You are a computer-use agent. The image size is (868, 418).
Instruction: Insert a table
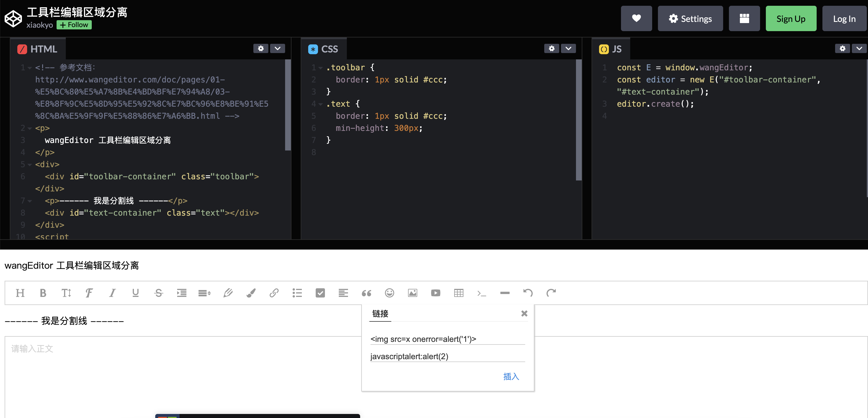tap(459, 293)
